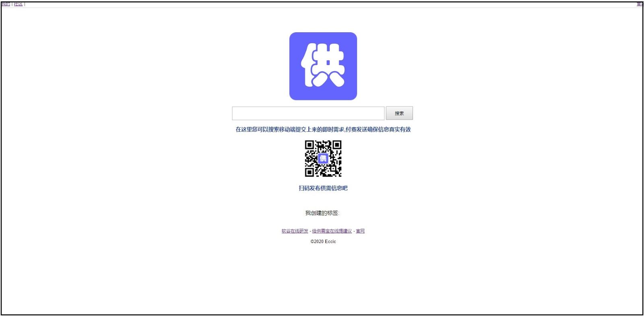Focus the search text box
Viewport: 644px width, 316px height.
pos(308,113)
